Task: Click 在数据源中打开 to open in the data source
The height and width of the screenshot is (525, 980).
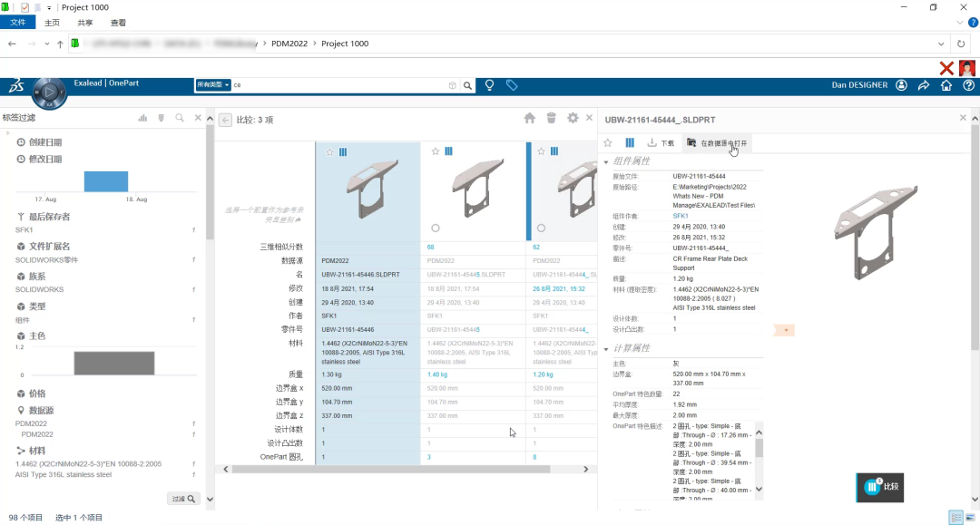Action: click(x=717, y=143)
